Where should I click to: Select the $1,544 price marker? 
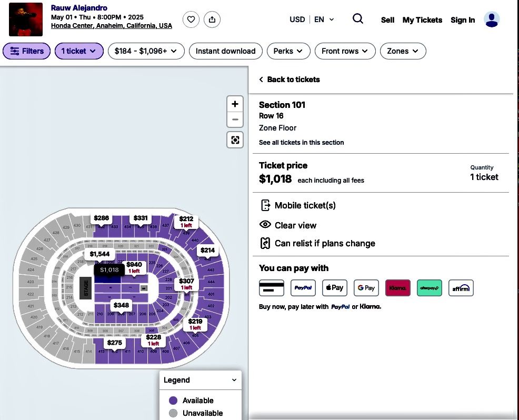click(x=99, y=254)
